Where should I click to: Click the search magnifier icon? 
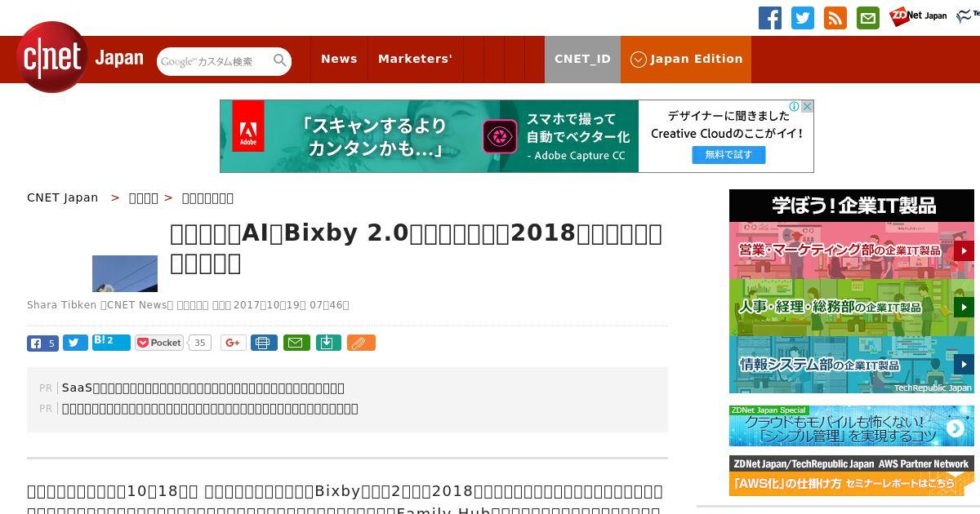[280, 60]
